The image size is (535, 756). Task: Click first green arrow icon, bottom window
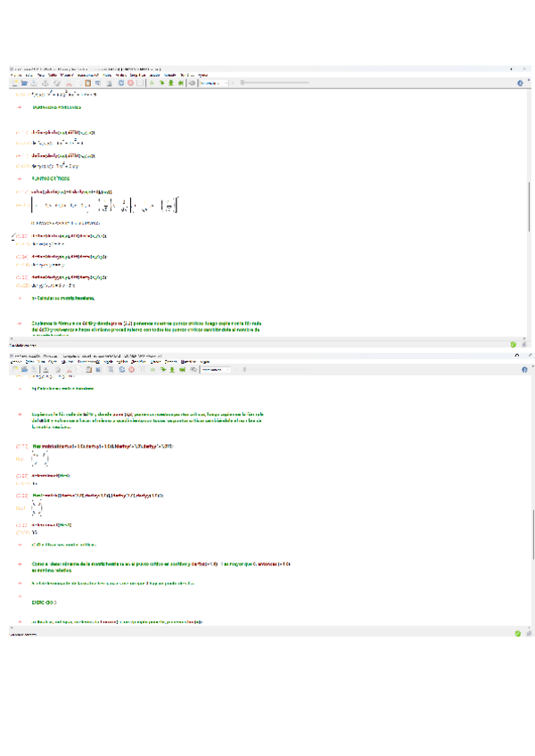coord(153,369)
